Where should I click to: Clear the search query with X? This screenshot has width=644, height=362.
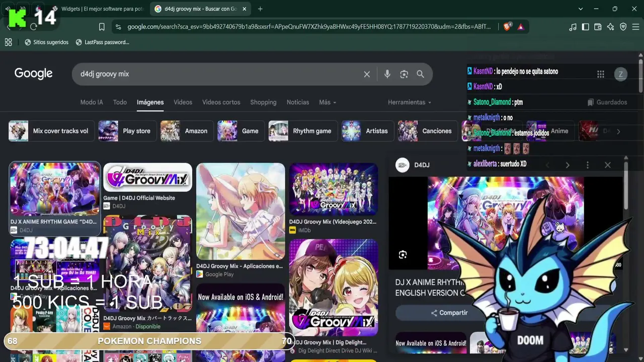(x=367, y=74)
